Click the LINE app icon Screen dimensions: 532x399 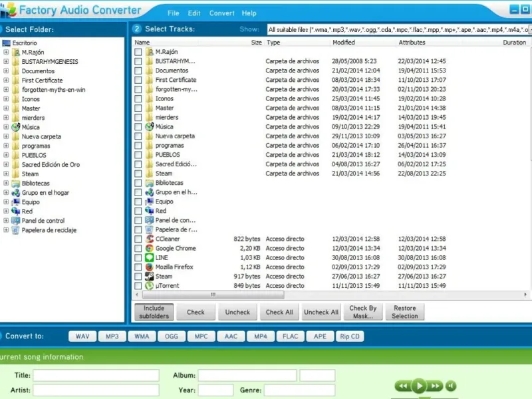(x=149, y=257)
